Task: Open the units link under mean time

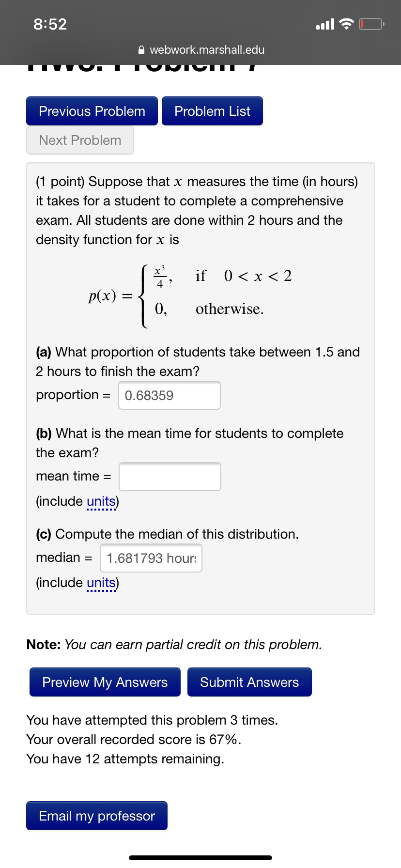Action: [101, 501]
